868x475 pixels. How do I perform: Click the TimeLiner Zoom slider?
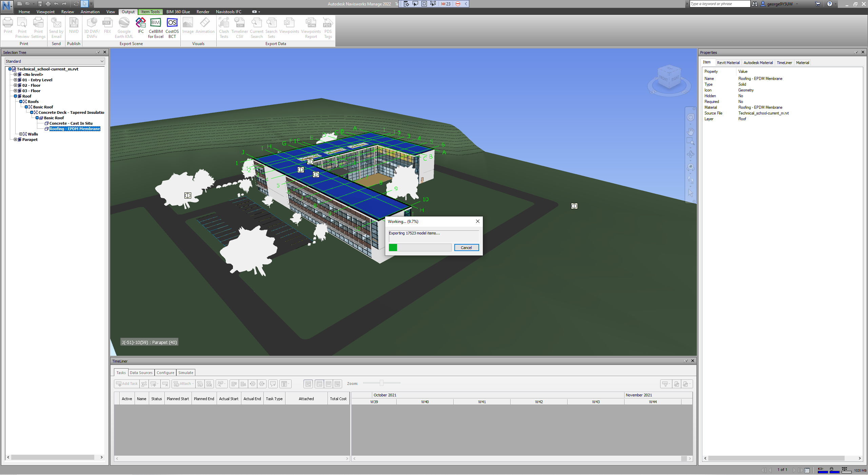[x=381, y=383]
